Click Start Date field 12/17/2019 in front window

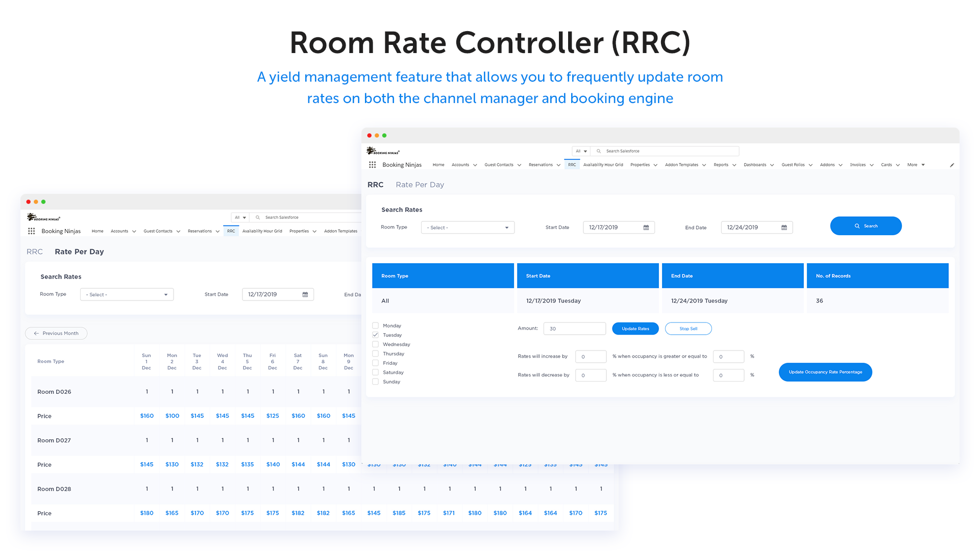pos(619,228)
